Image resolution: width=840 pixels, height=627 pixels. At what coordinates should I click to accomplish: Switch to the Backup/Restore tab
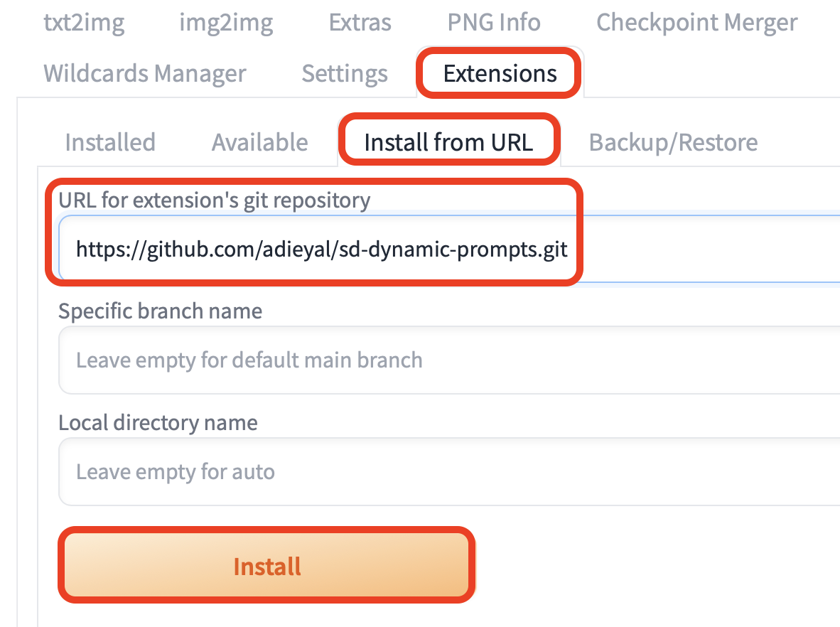point(672,142)
